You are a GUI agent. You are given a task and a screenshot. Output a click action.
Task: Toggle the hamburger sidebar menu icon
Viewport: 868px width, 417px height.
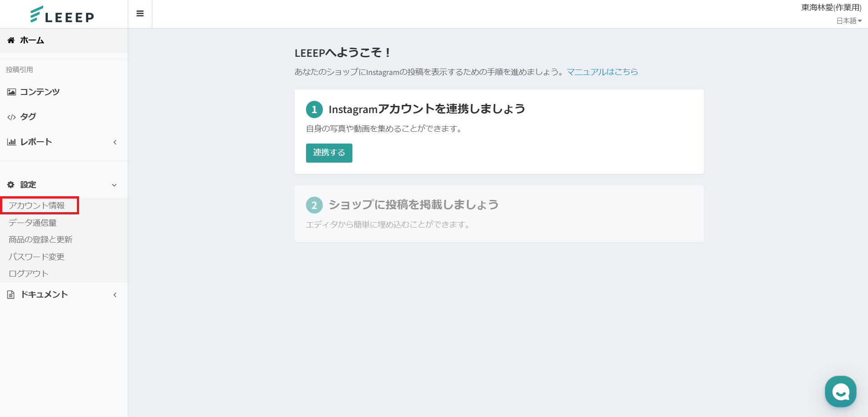[140, 14]
